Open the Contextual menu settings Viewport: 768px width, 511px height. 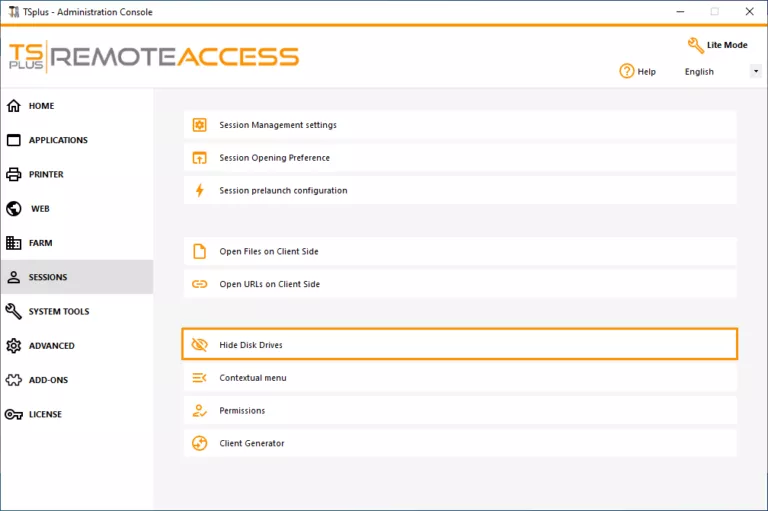pyautogui.click(x=253, y=378)
